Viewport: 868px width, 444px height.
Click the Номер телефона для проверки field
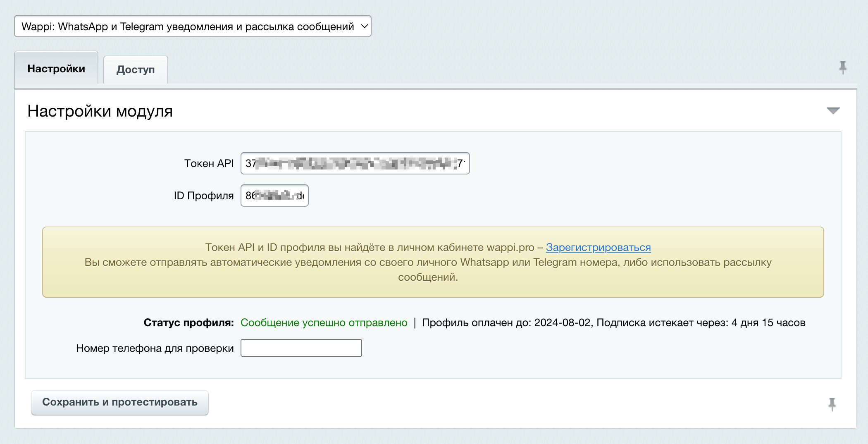pyautogui.click(x=301, y=348)
